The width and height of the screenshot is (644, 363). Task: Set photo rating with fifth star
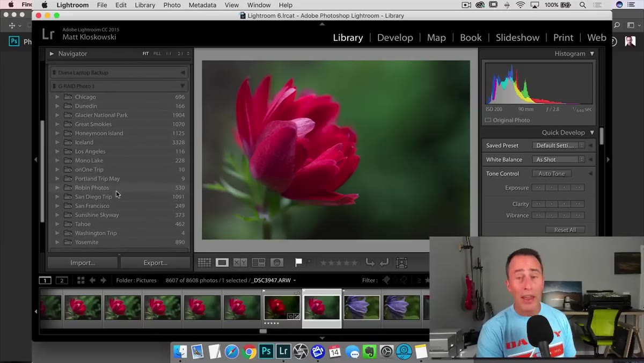click(x=354, y=263)
